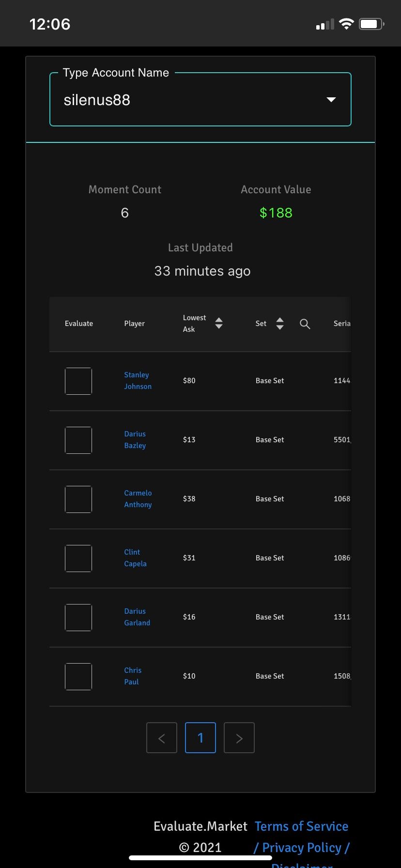The image size is (401, 868).
Task: Click the Player column header
Action: tap(135, 324)
